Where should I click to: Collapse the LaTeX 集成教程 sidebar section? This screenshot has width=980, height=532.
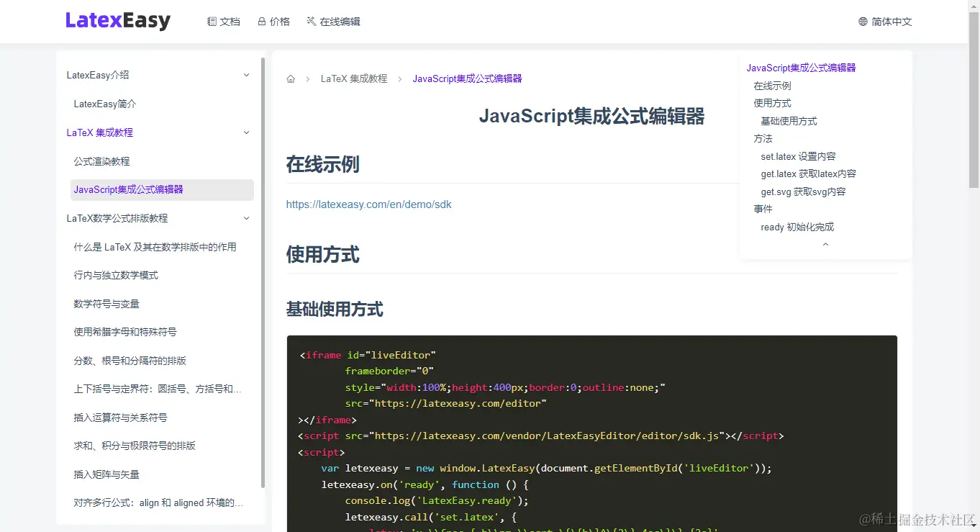click(247, 132)
